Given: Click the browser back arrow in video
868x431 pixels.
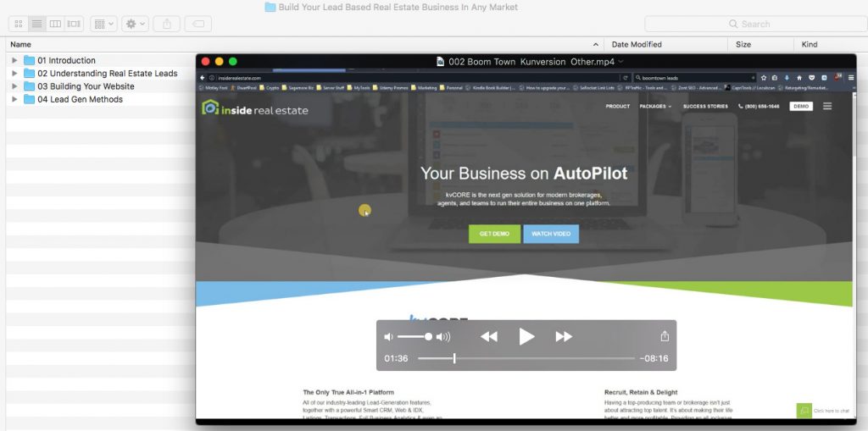Looking at the screenshot, I should pos(202,78).
